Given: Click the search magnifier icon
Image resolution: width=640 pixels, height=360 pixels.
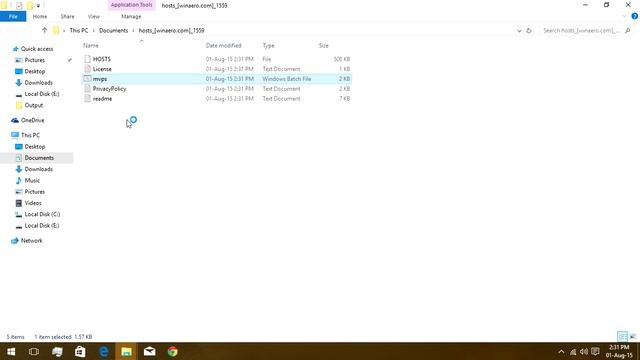Looking at the screenshot, I should tap(627, 31).
